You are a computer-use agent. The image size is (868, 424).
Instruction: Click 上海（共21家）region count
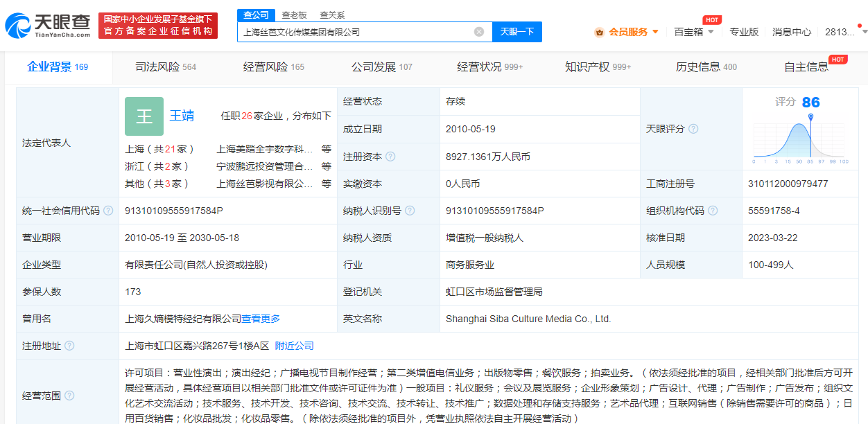coord(159,149)
